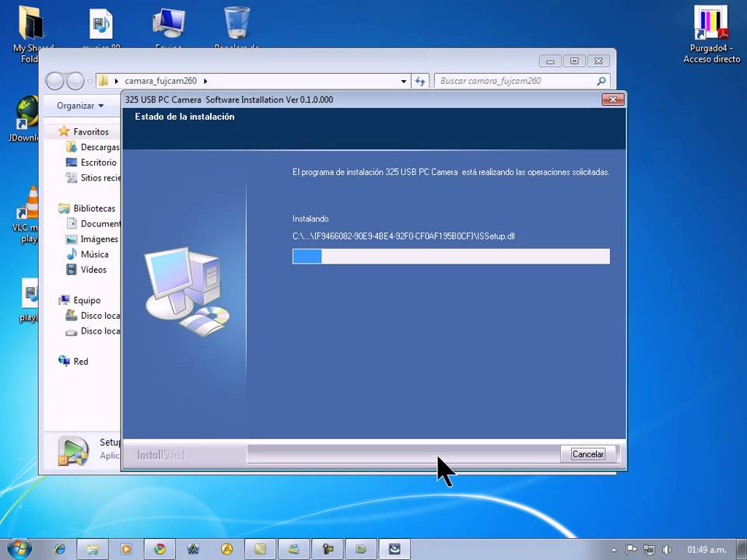
Task: Select Equipo desktop icon
Action: click(x=169, y=26)
